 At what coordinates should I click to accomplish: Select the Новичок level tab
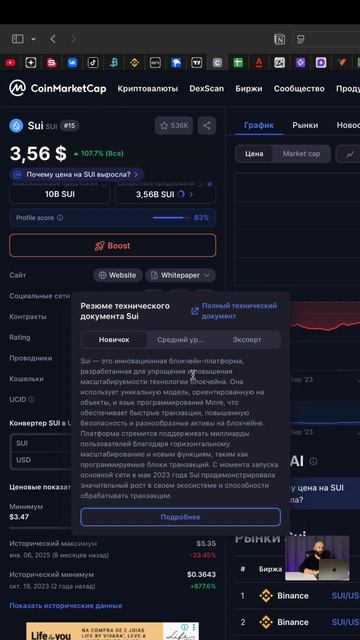tap(114, 340)
